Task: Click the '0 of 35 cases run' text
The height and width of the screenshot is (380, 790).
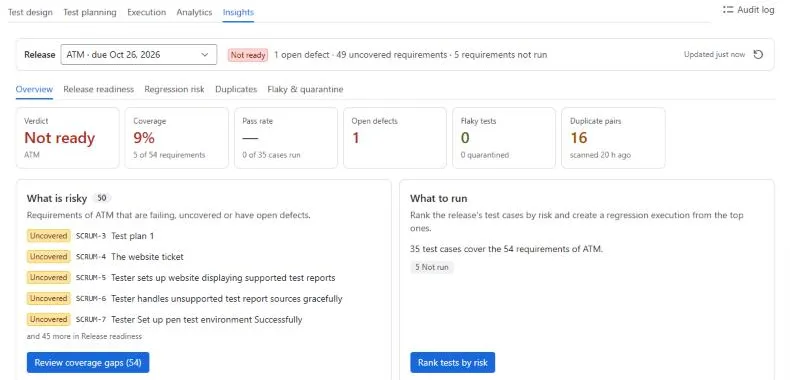Action: pyautogui.click(x=271, y=155)
